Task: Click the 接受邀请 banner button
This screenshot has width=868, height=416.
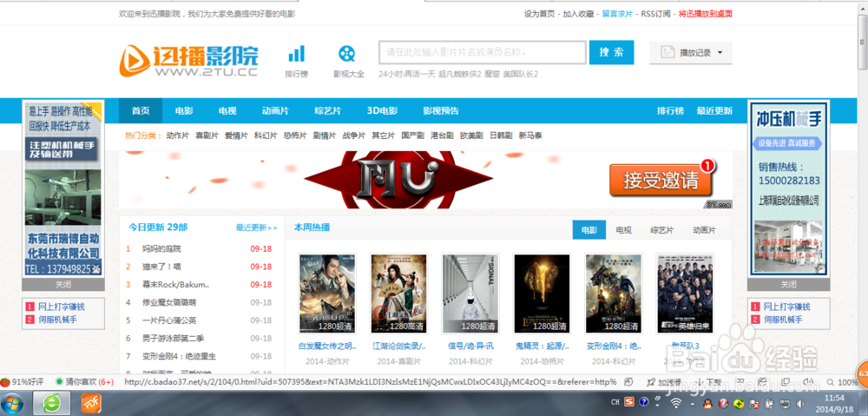Action: point(660,180)
